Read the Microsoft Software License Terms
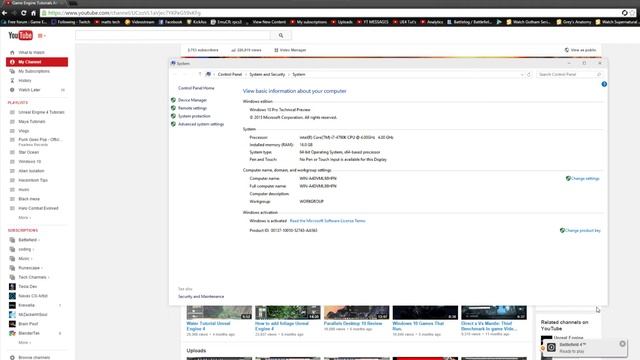The width and height of the screenshot is (640, 360). (327, 221)
